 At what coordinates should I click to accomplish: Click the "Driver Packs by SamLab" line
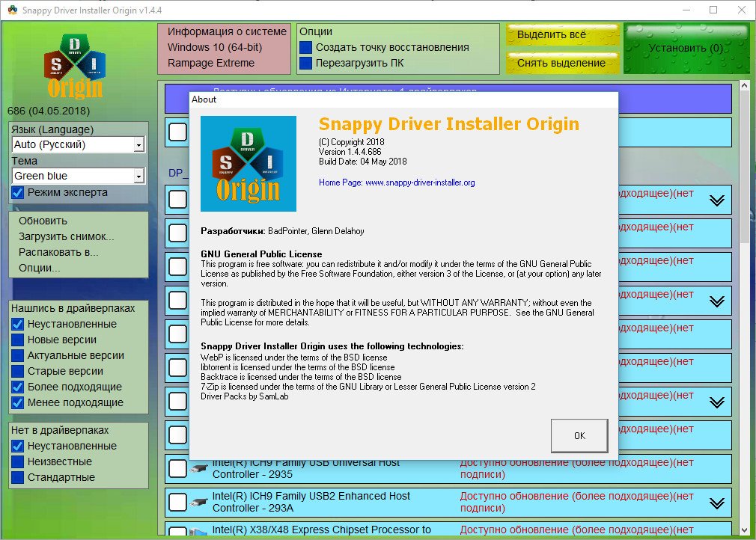pyautogui.click(x=245, y=396)
